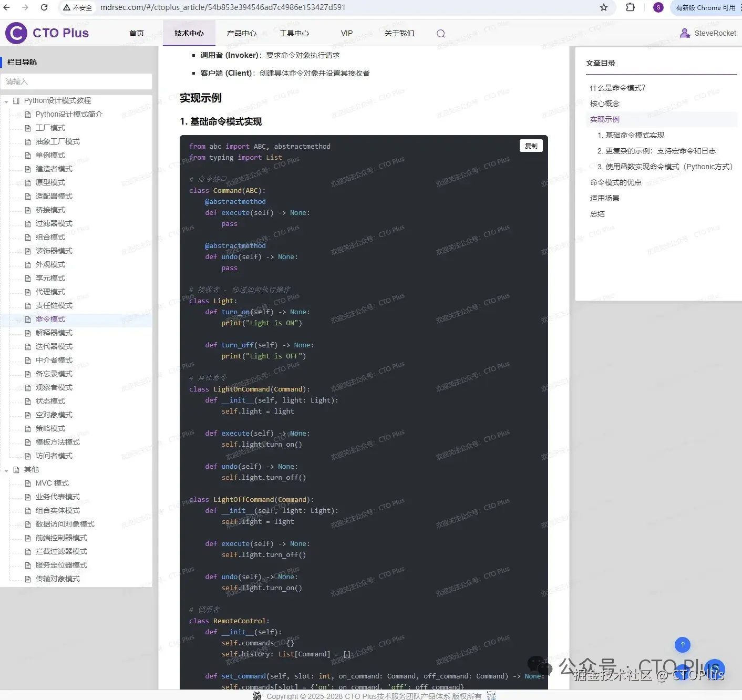Open the 什么是命令模式 TOC link

coord(616,88)
